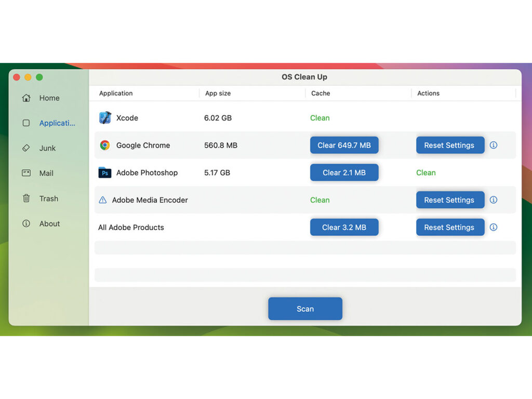Screen dimensions: 532x399
Task: Click the About info icon in sidebar
Action: tap(26, 223)
